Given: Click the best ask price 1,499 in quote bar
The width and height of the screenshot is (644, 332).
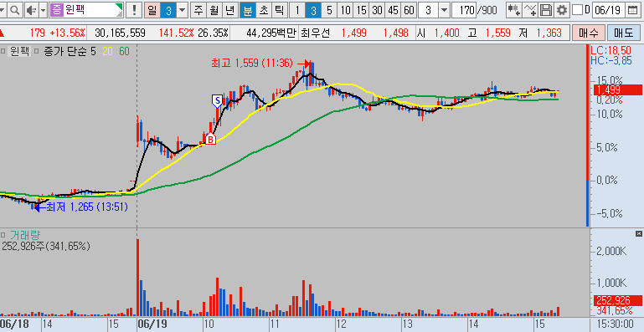Looking at the screenshot, I should tap(353, 33).
